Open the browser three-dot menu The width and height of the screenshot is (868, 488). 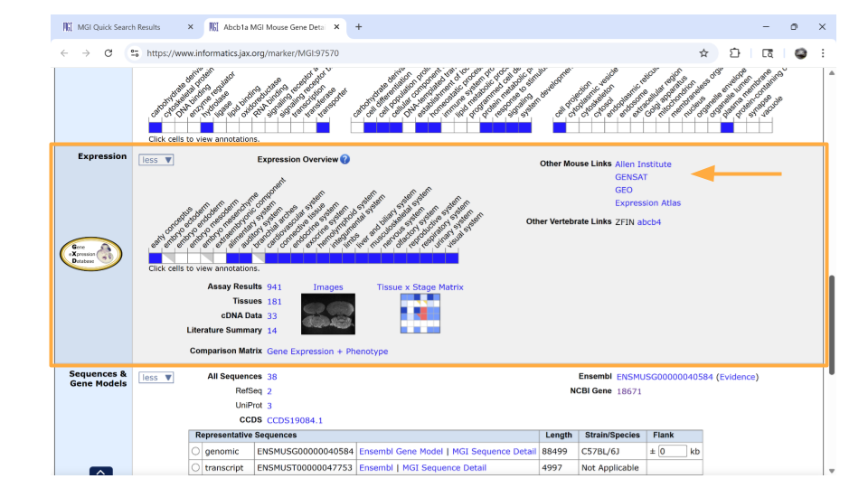click(x=823, y=53)
